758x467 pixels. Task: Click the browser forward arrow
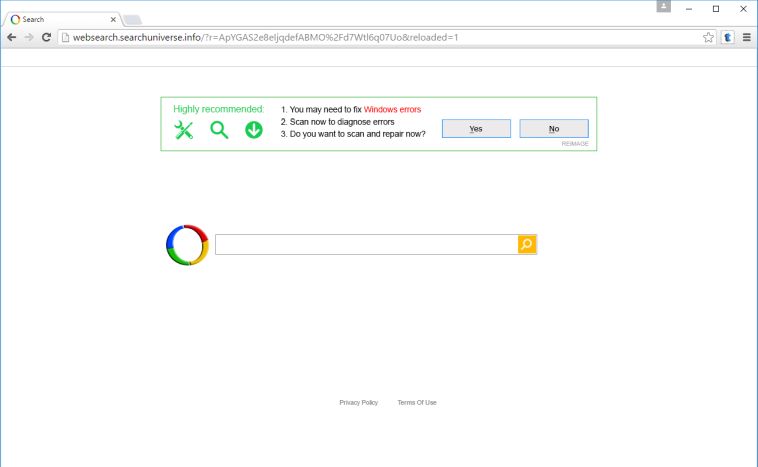coord(29,37)
